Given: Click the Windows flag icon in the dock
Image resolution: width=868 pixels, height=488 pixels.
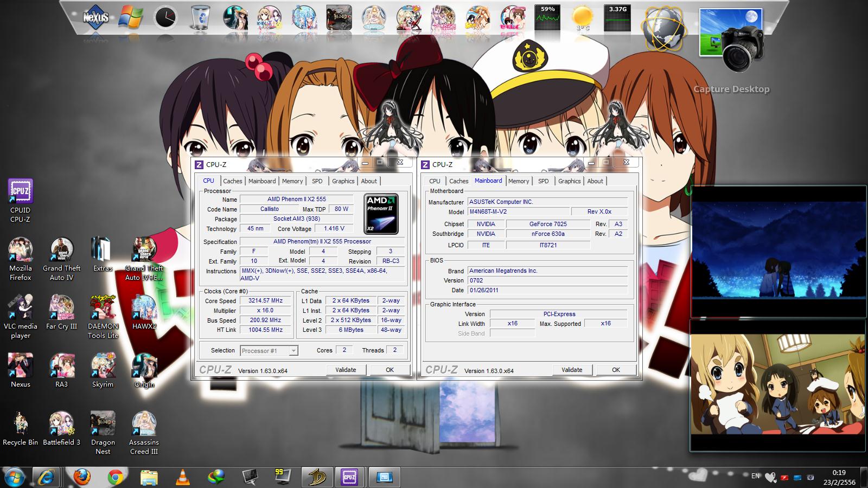Looking at the screenshot, I should 131,18.
